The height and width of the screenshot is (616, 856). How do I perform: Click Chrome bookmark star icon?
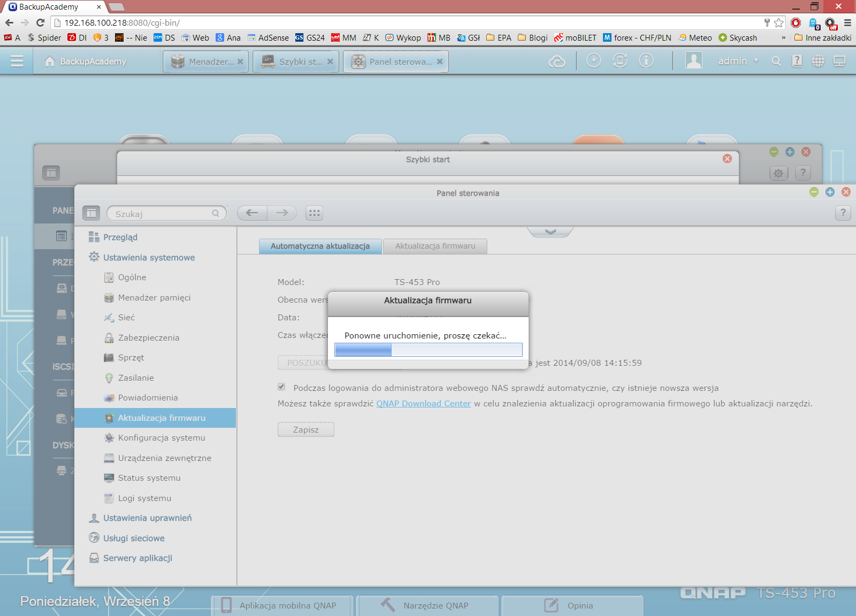[779, 22]
